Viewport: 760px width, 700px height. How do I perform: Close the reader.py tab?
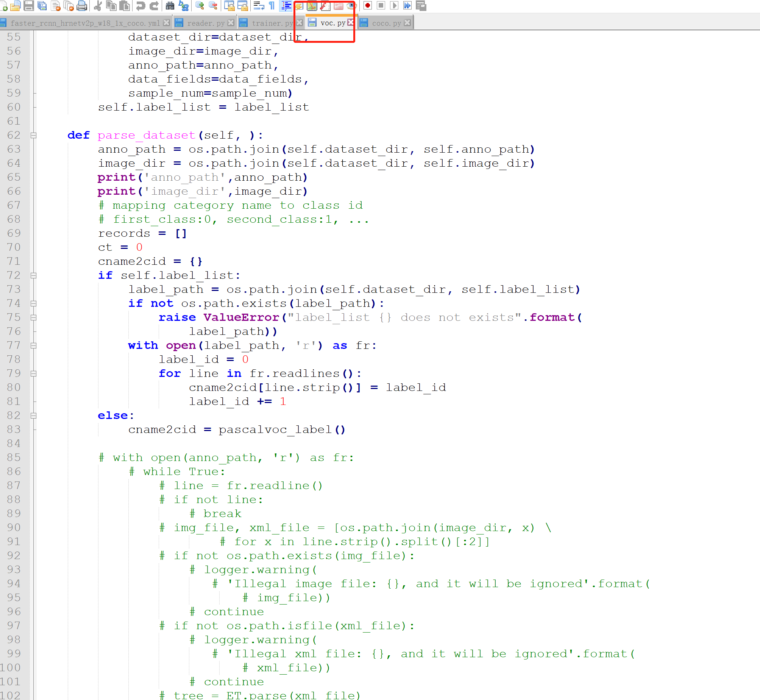point(231,23)
